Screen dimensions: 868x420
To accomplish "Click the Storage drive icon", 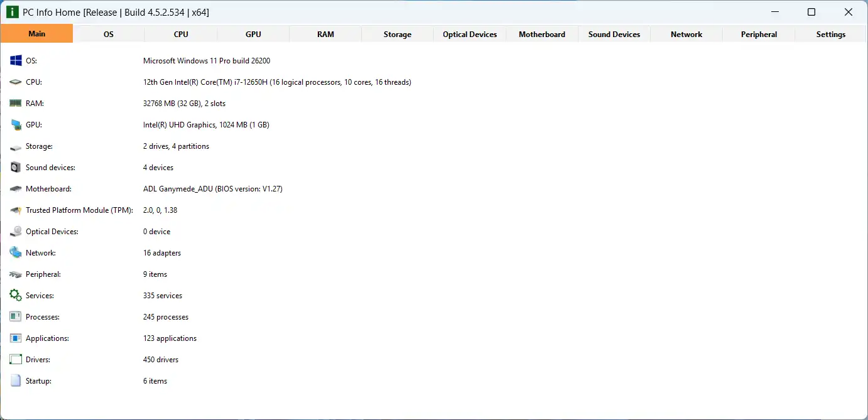I will (16, 147).
